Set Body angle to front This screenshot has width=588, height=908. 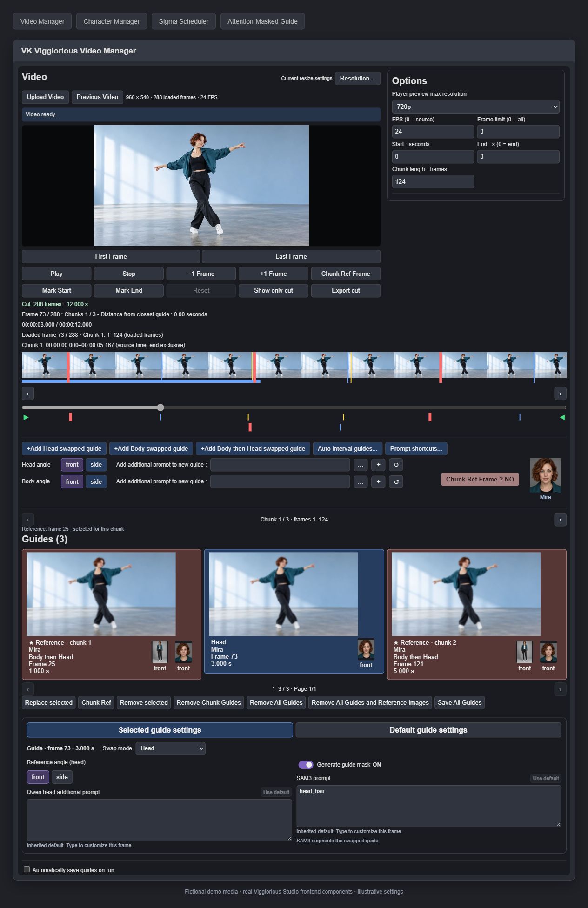pos(72,482)
